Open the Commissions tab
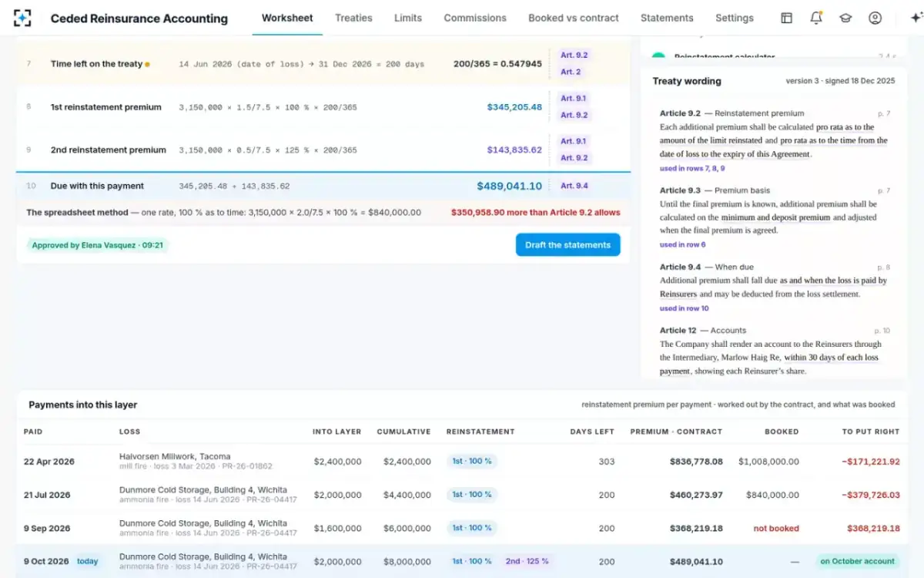The height and width of the screenshot is (578, 924). pyautogui.click(x=475, y=18)
